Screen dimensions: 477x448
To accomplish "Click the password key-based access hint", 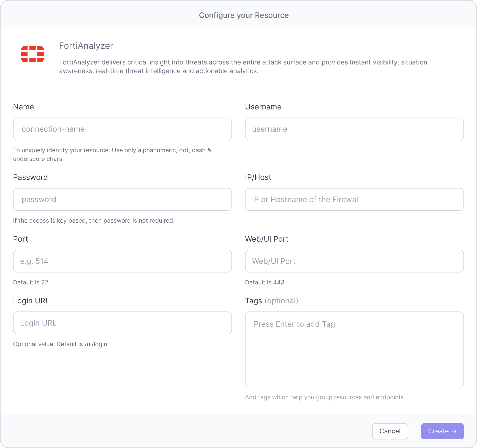I will [94, 220].
